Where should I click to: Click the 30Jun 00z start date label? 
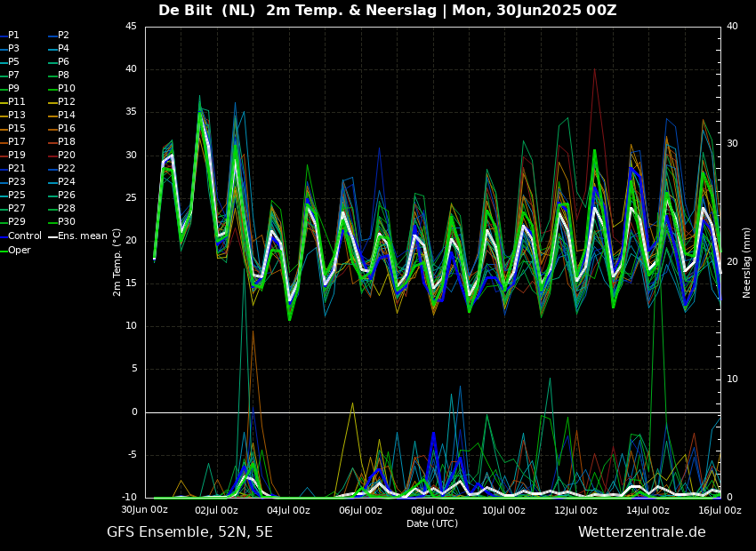coord(145,510)
